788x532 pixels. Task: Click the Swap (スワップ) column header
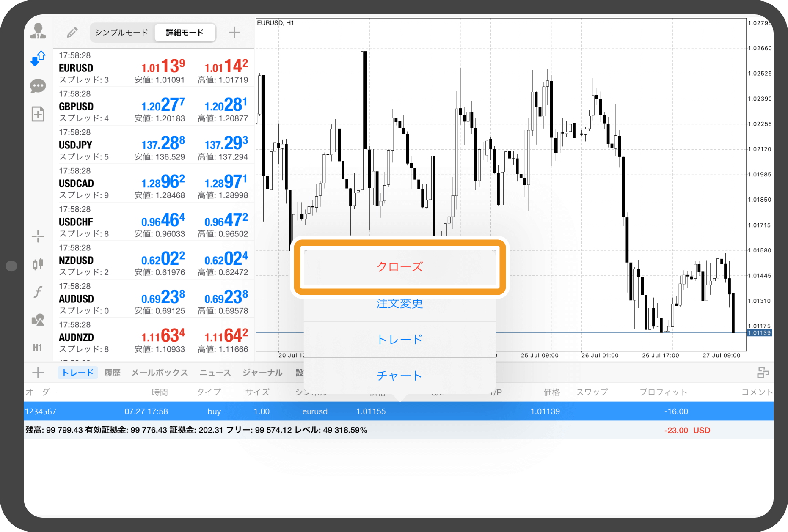[x=592, y=392]
